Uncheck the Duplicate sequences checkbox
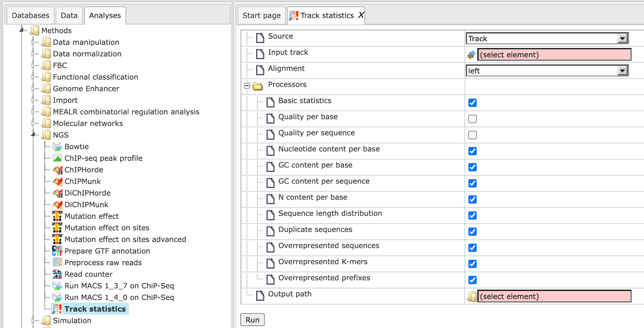 point(473,232)
